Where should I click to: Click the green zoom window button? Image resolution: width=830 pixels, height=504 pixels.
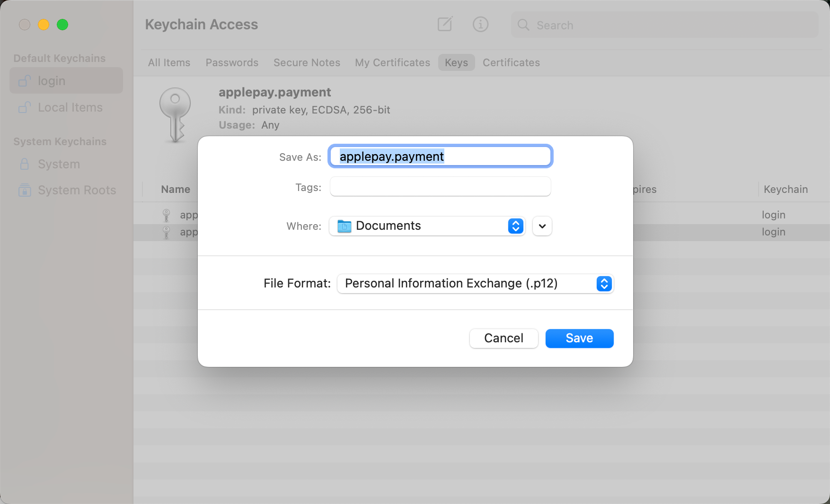click(62, 25)
